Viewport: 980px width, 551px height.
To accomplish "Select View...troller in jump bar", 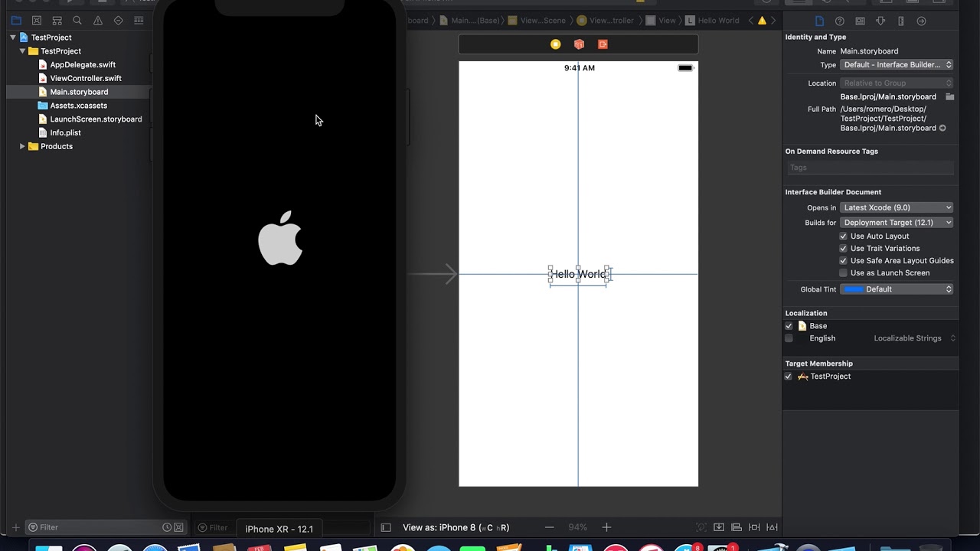I will tap(605, 21).
